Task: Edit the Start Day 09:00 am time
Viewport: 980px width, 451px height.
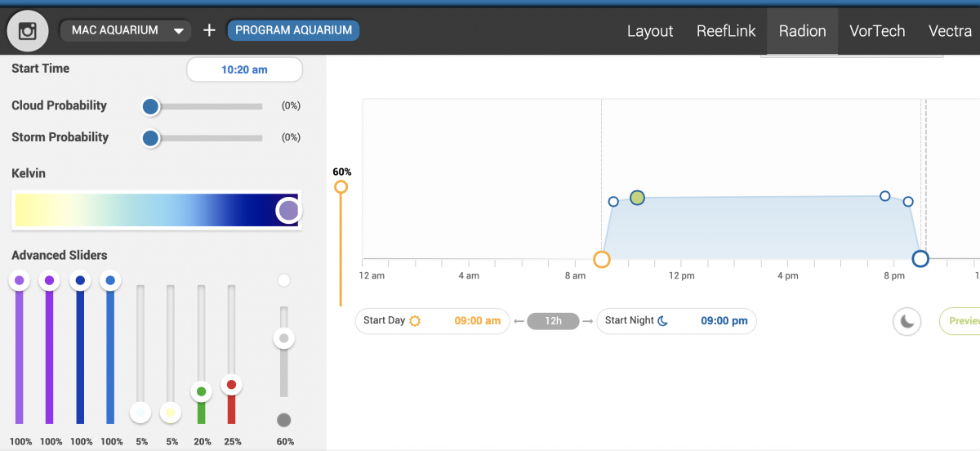Action: click(478, 321)
